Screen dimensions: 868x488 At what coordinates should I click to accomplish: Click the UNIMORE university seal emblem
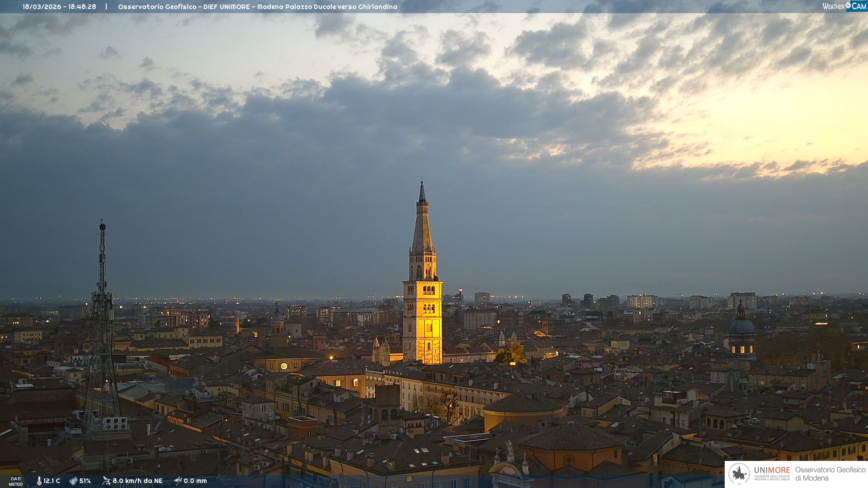coord(739,474)
